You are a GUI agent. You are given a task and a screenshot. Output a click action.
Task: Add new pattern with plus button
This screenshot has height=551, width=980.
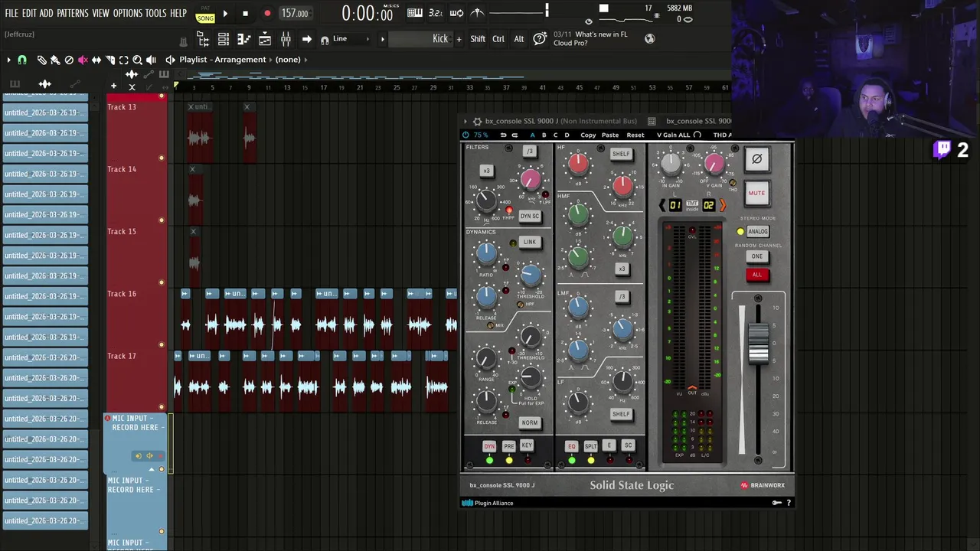click(x=459, y=39)
